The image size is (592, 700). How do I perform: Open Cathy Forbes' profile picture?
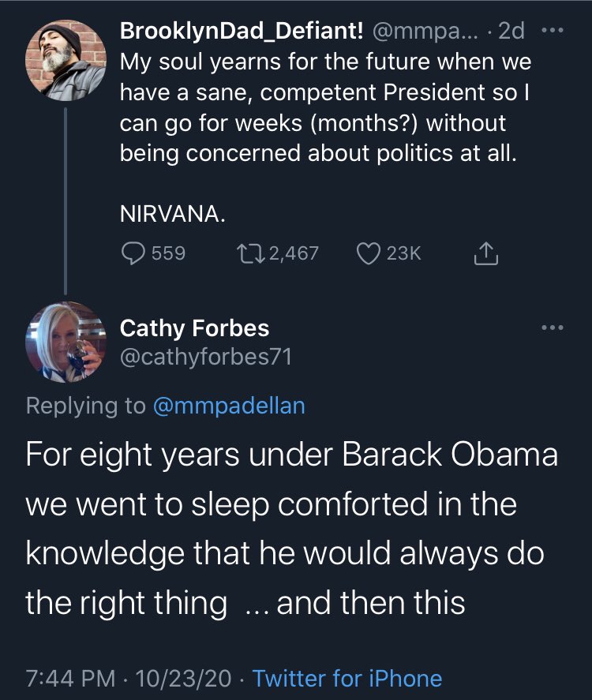tap(66, 341)
